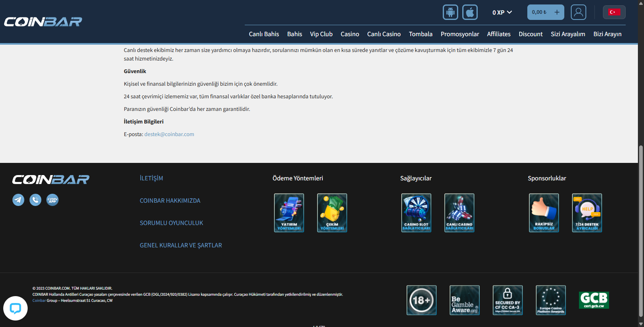Click the phone call icon in footer
Image resolution: width=644 pixels, height=327 pixels.
pos(35,200)
